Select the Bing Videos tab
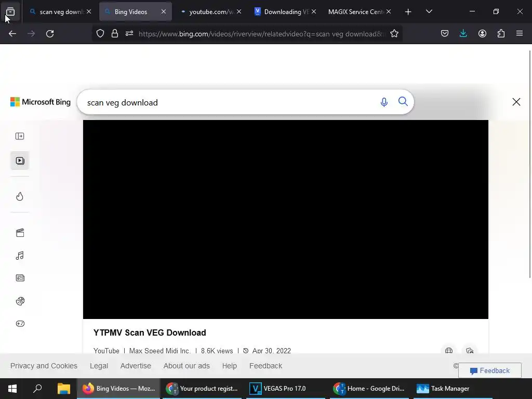Image resolution: width=532 pixels, height=399 pixels. pos(136,11)
